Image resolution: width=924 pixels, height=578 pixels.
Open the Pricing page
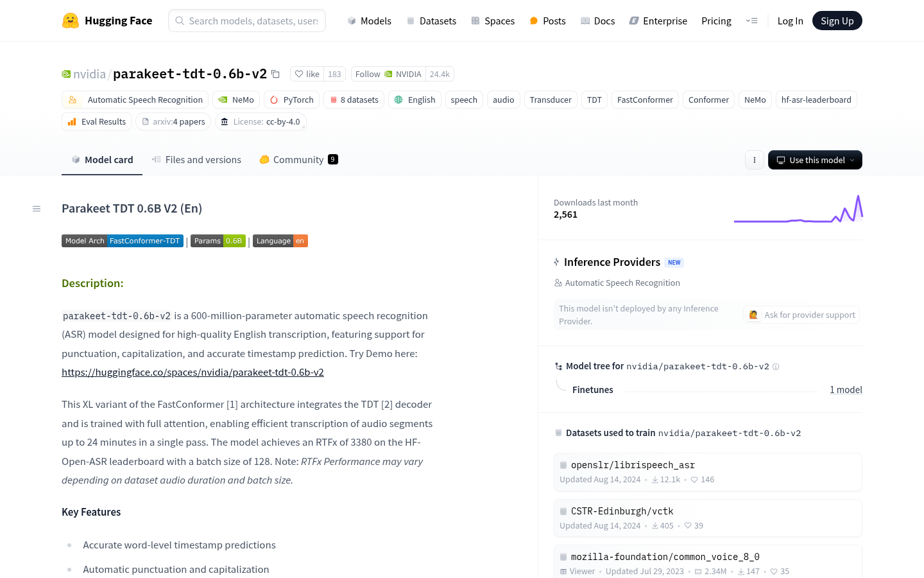716,21
